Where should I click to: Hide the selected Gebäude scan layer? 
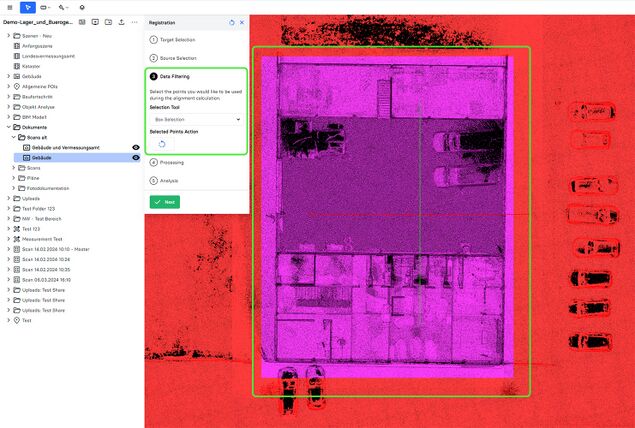coord(136,157)
